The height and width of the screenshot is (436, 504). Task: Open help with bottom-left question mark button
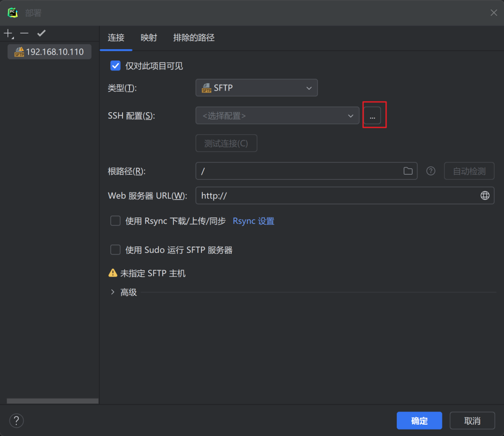coord(16,421)
